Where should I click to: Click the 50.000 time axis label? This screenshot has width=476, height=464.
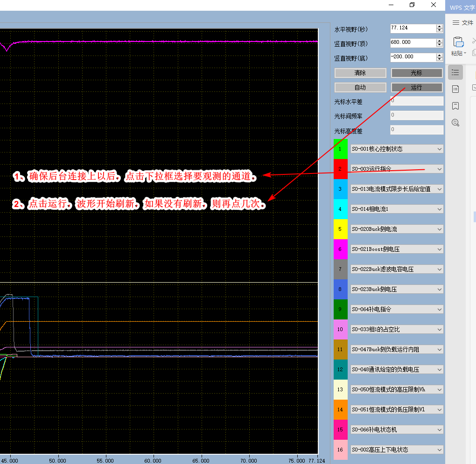(x=58, y=461)
